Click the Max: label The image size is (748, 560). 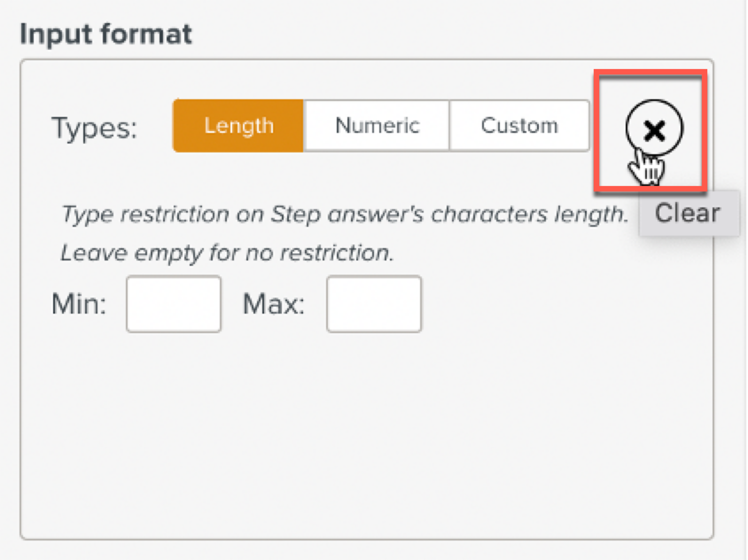273,304
